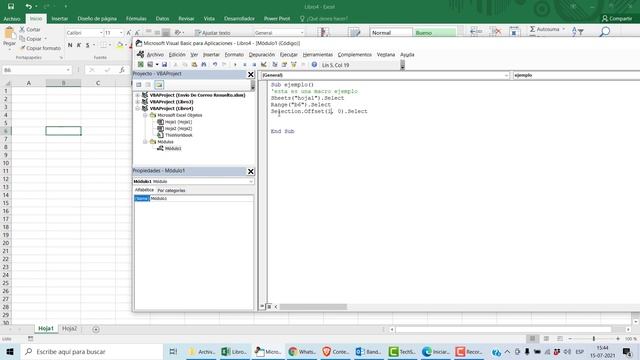The height and width of the screenshot is (360, 640).
Task: Open Herramientas menu in VBA editor
Action: point(318,54)
